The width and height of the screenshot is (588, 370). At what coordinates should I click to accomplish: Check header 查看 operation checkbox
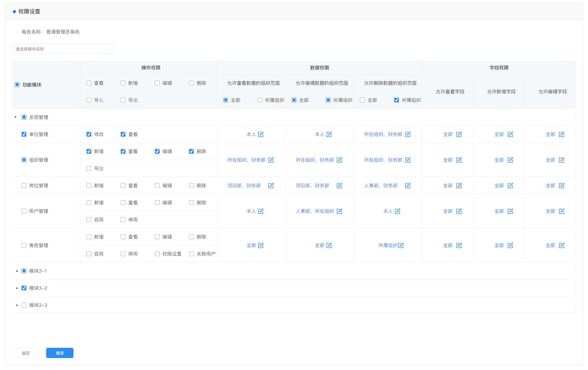[89, 83]
